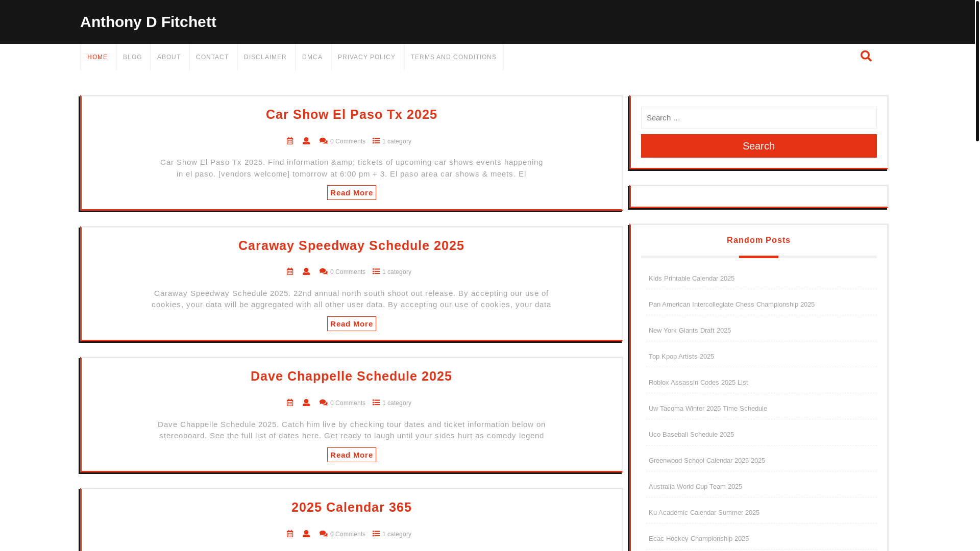Click author icon under Car Show El Paso post

pos(306,141)
